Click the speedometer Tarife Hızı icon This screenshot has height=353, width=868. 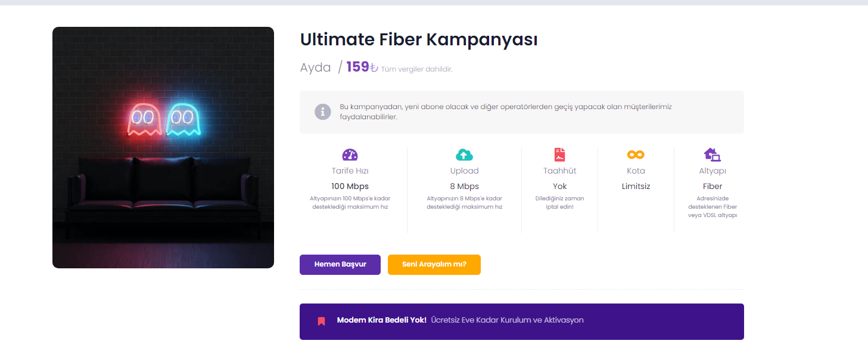pos(350,155)
